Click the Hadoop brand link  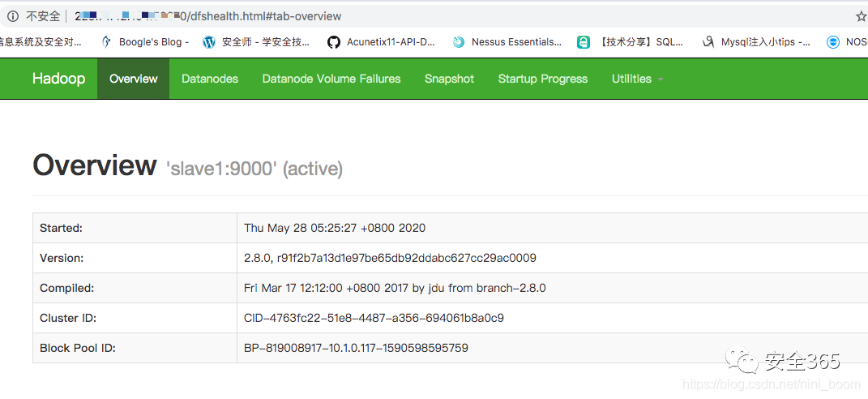point(58,79)
